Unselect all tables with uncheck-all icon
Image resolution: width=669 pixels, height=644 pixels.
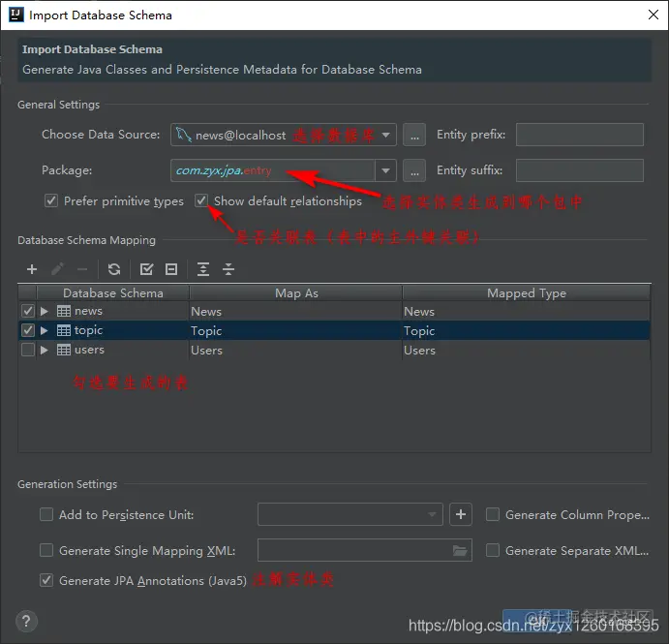[171, 269]
